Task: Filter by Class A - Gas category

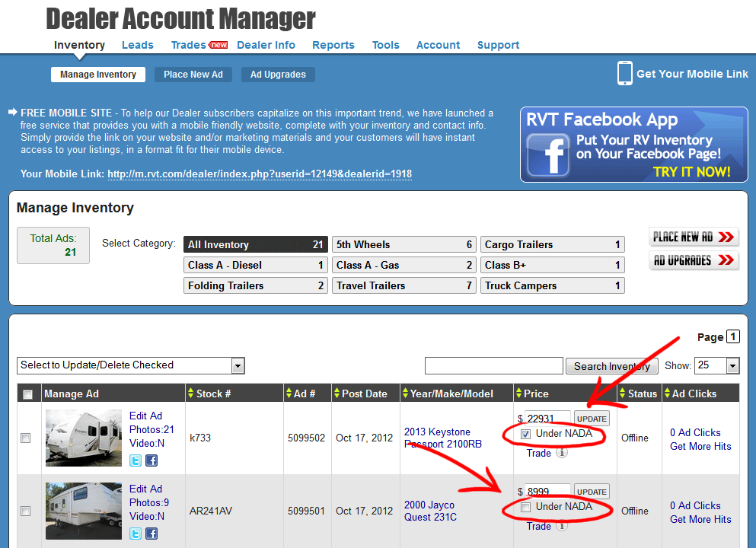Action: [x=404, y=265]
